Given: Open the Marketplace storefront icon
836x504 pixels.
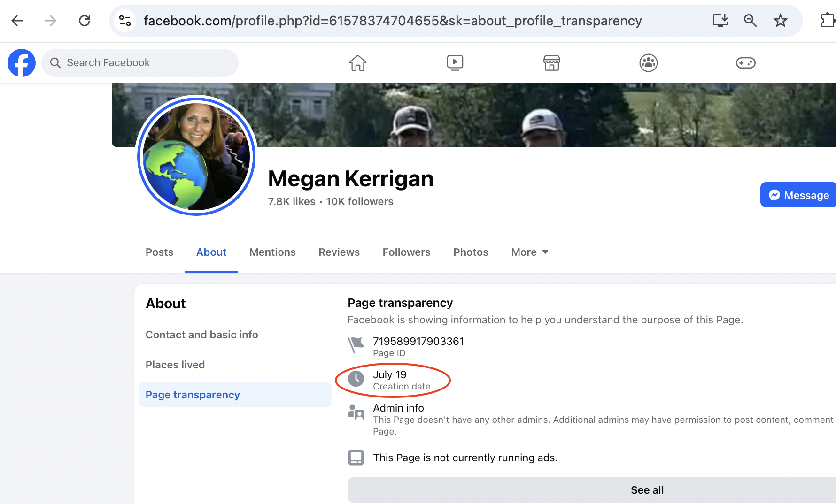Looking at the screenshot, I should coord(552,63).
